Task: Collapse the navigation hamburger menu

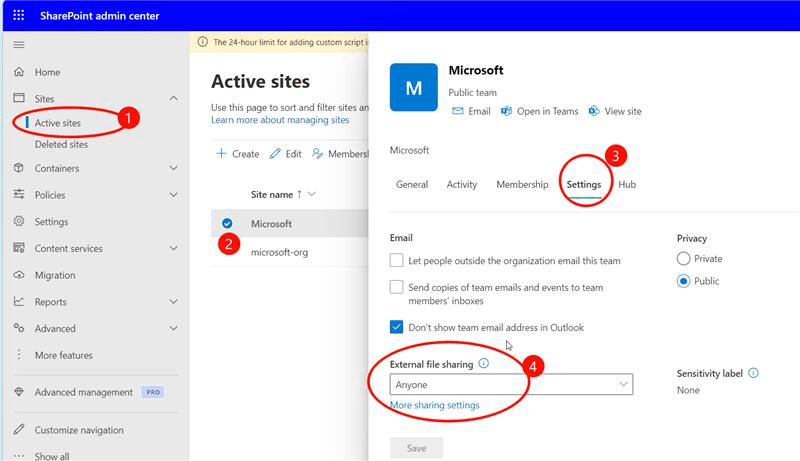Action: (19, 45)
